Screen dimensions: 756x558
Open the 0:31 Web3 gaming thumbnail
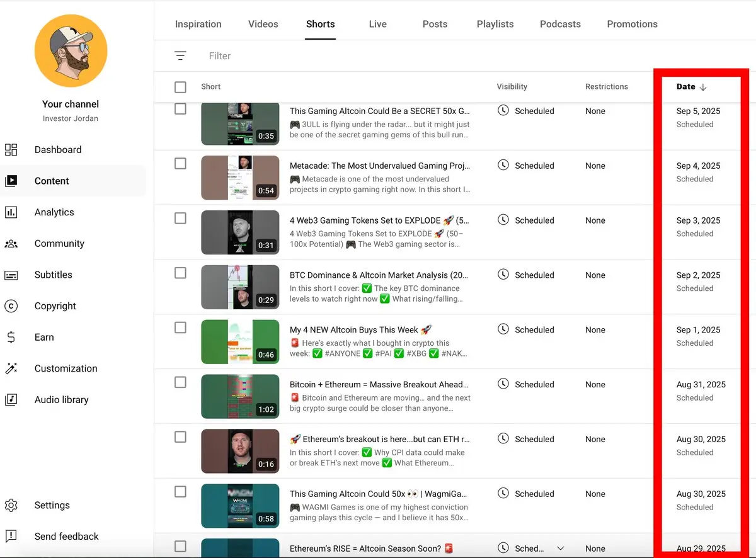(240, 232)
